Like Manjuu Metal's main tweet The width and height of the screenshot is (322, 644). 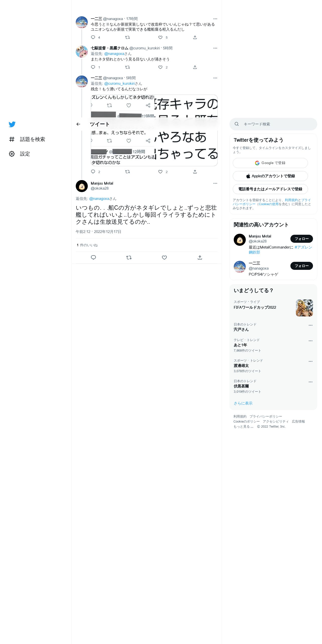164,258
